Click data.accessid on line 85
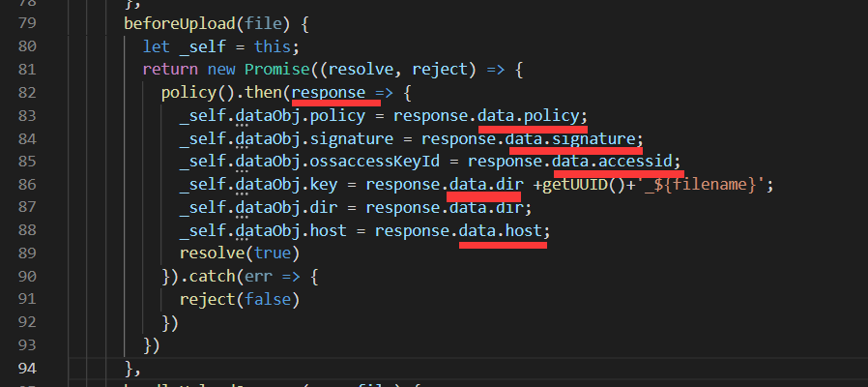Screen dimensions: 868x387 click(612, 162)
